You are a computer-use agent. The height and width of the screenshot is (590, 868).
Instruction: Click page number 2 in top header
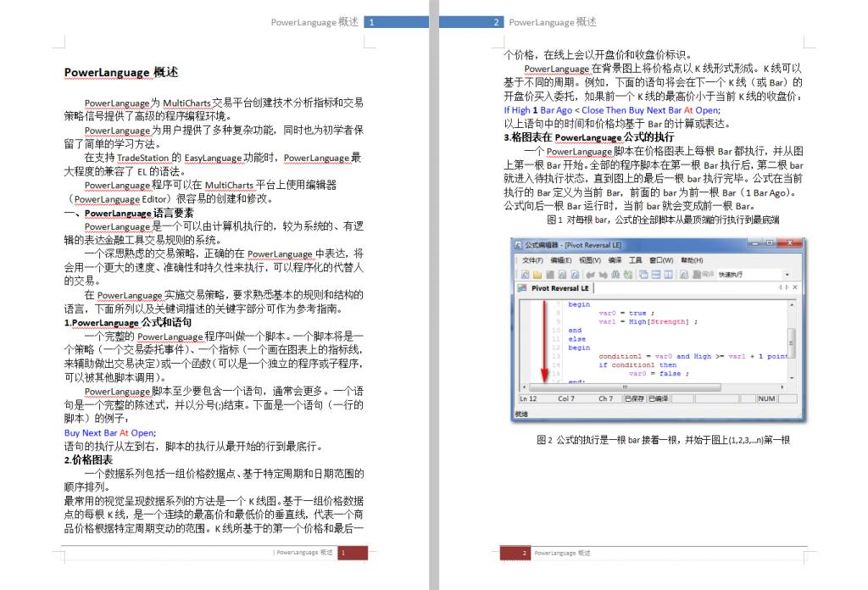(x=496, y=23)
